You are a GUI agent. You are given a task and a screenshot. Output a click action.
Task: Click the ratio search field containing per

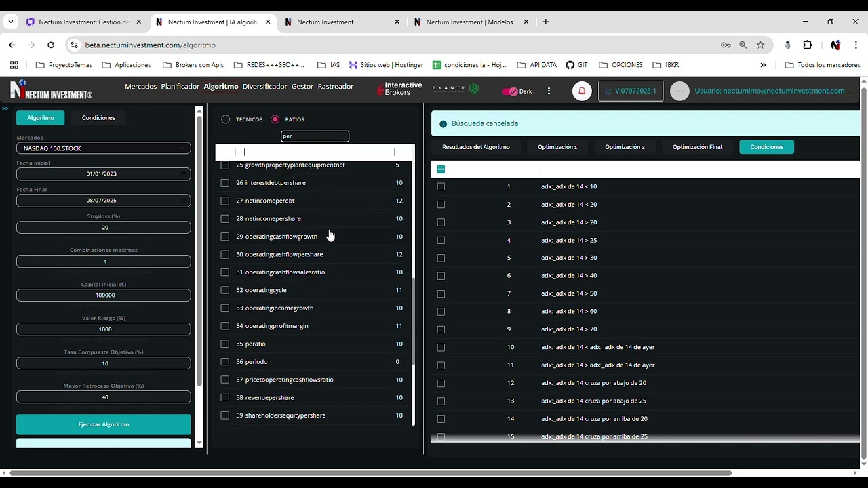(315, 136)
